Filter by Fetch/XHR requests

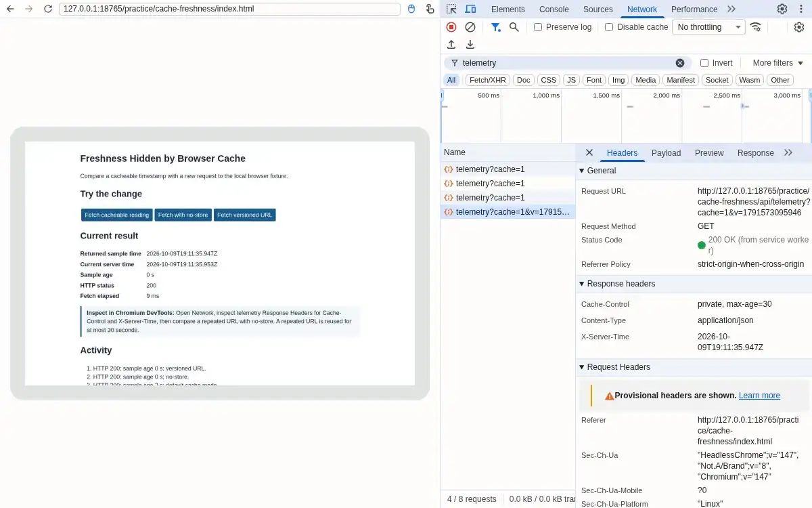pos(488,80)
